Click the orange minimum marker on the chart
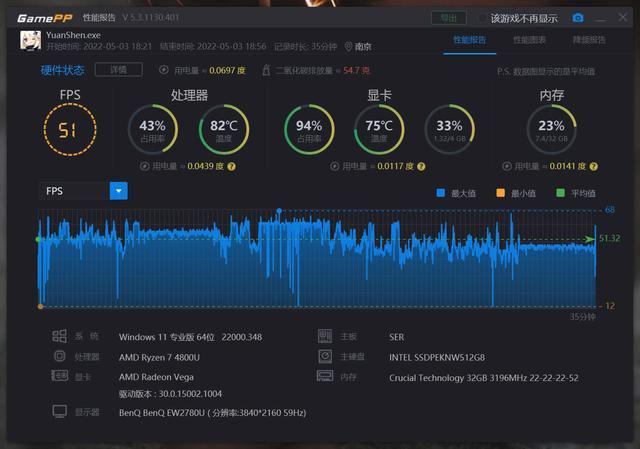 click(x=40, y=306)
